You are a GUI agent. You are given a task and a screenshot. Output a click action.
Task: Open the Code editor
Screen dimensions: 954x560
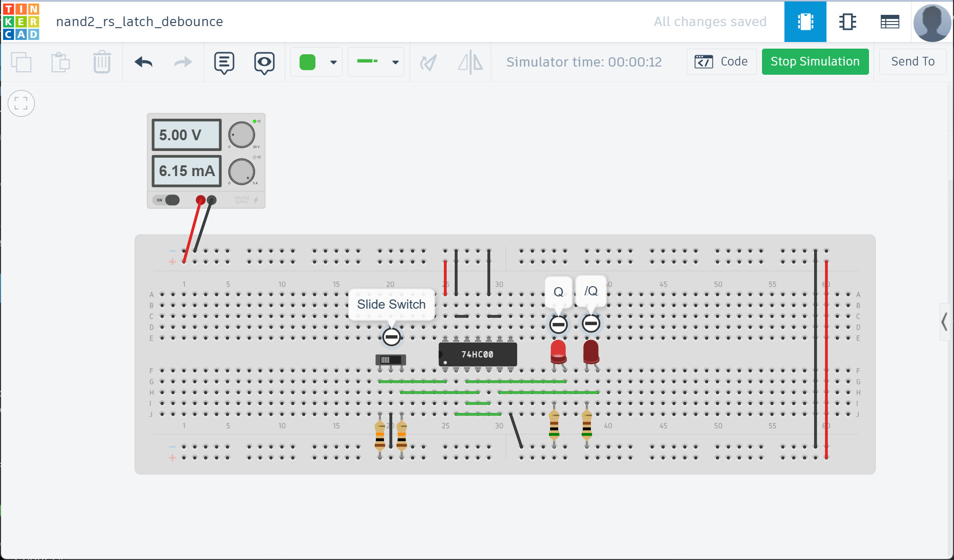(722, 61)
